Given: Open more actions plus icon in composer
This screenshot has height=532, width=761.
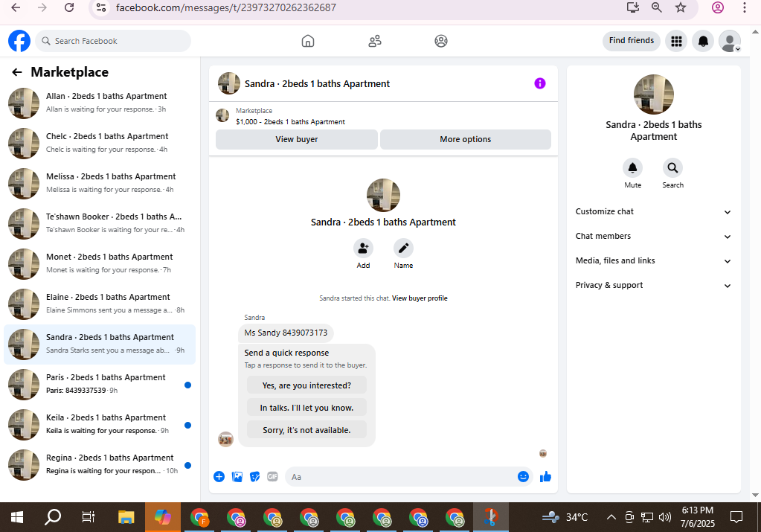Looking at the screenshot, I should tap(219, 477).
